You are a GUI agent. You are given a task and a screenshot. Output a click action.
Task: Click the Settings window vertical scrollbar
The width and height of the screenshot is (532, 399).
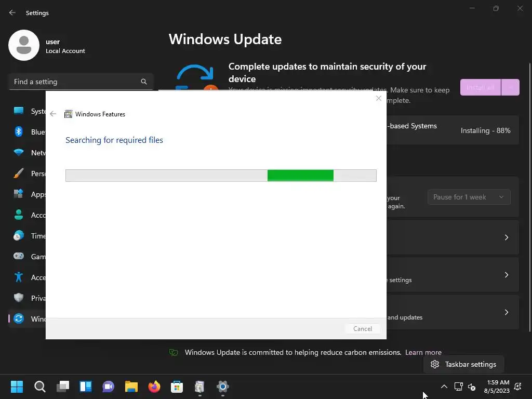click(530, 197)
